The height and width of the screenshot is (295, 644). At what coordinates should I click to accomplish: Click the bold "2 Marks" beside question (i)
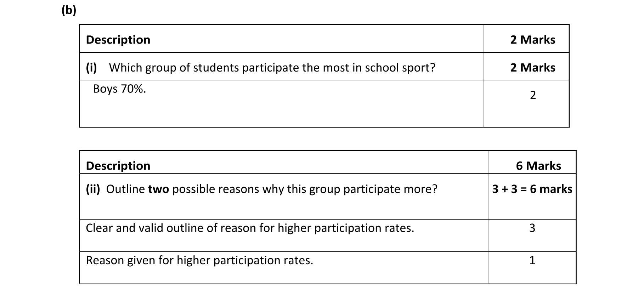point(532,68)
